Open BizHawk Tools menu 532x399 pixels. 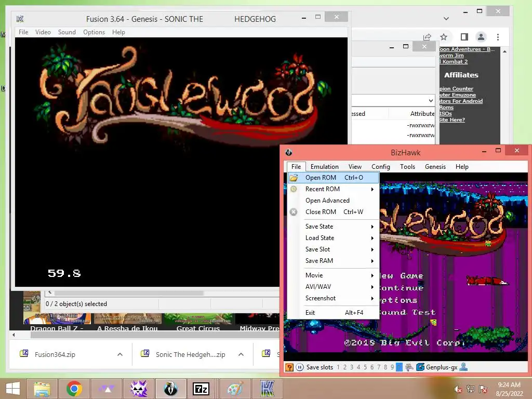point(407,167)
